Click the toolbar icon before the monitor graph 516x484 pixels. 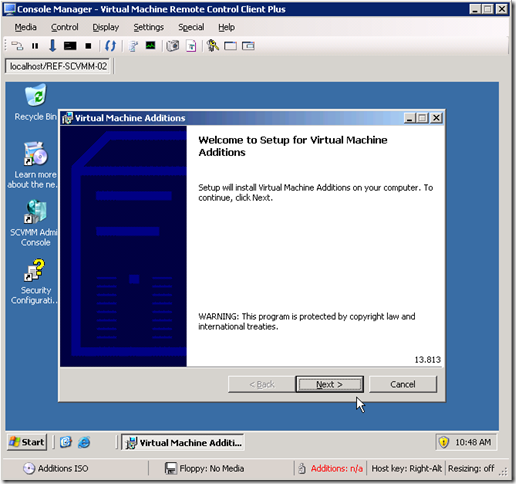pos(133,46)
